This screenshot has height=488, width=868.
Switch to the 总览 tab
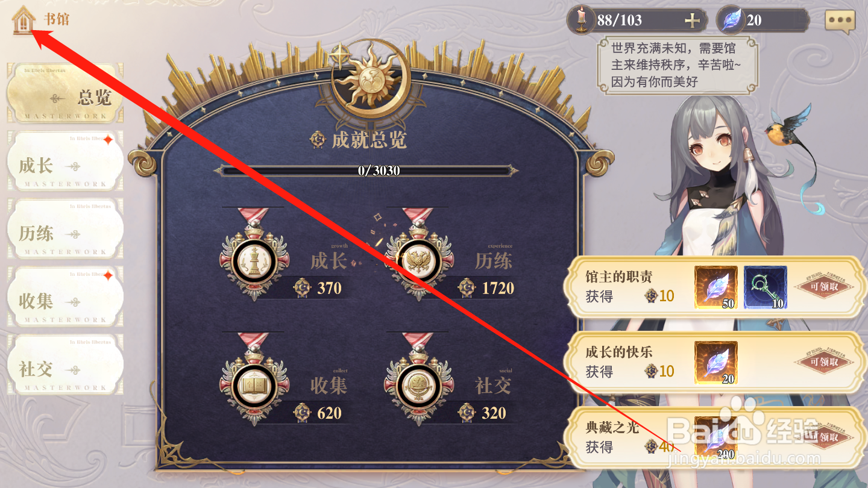tap(65, 93)
